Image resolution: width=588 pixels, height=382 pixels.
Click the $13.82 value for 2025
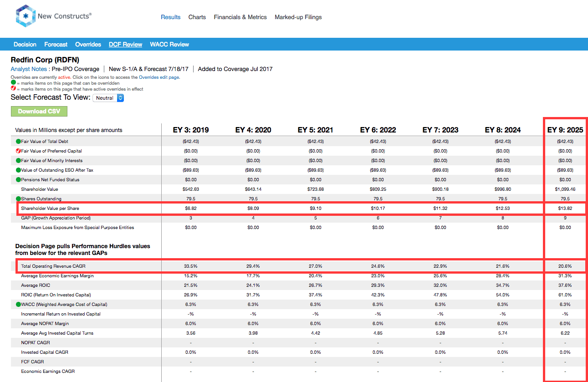pos(565,208)
